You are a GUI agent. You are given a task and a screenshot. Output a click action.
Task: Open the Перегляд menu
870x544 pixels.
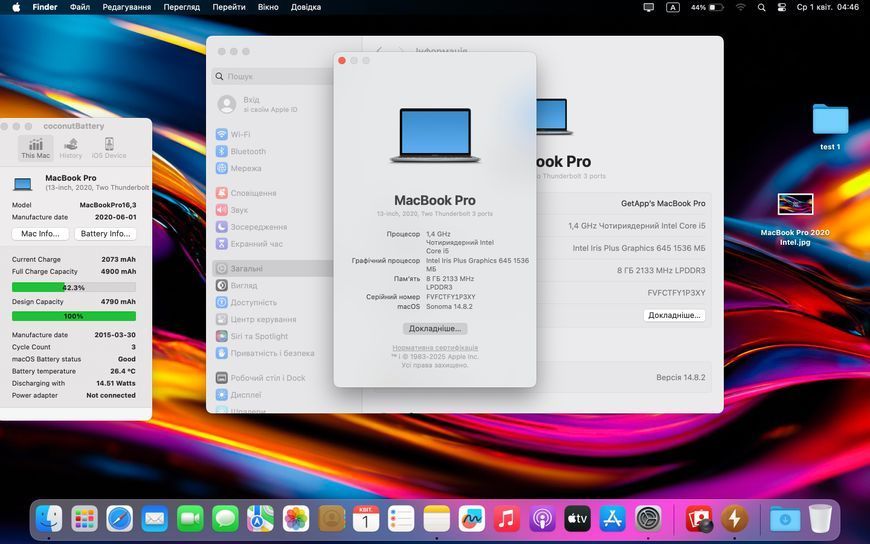[x=181, y=7]
